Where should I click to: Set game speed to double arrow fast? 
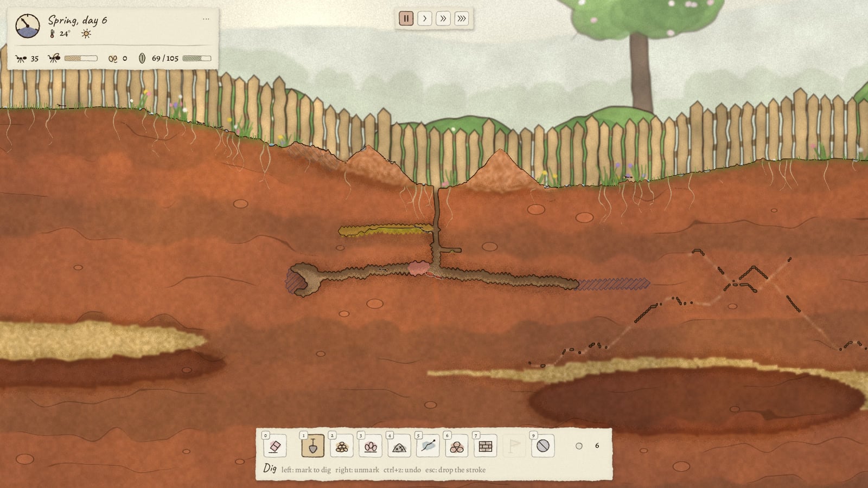(443, 18)
